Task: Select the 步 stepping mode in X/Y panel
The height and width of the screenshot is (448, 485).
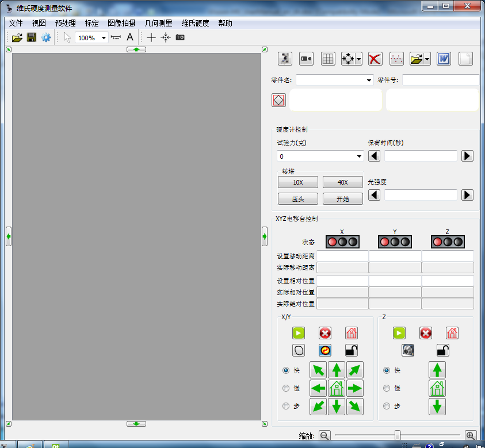Action: (x=286, y=406)
